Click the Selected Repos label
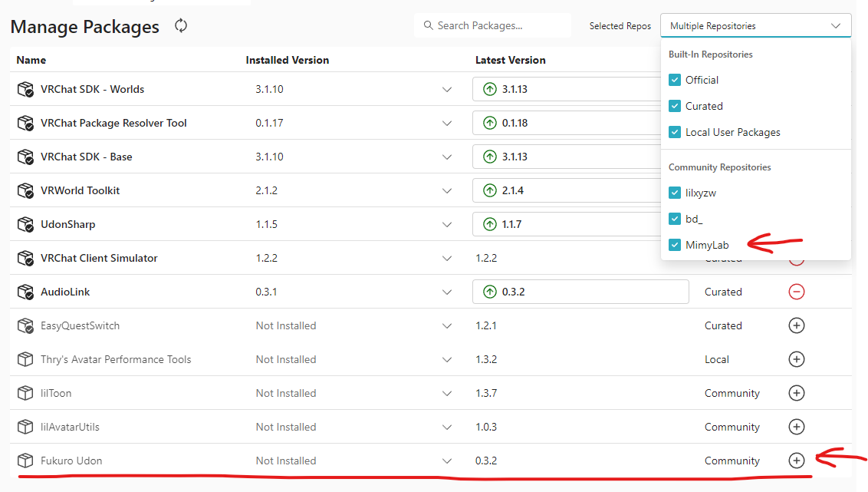This screenshot has height=492, width=868. (x=620, y=26)
